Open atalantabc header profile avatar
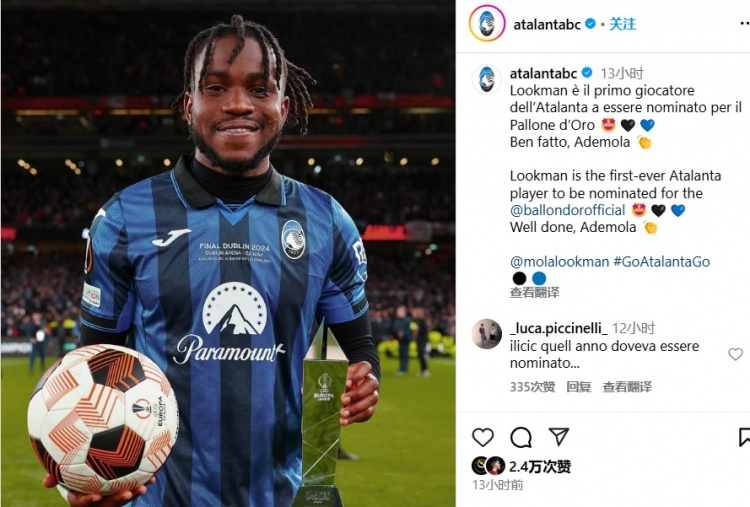 pos(487,23)
